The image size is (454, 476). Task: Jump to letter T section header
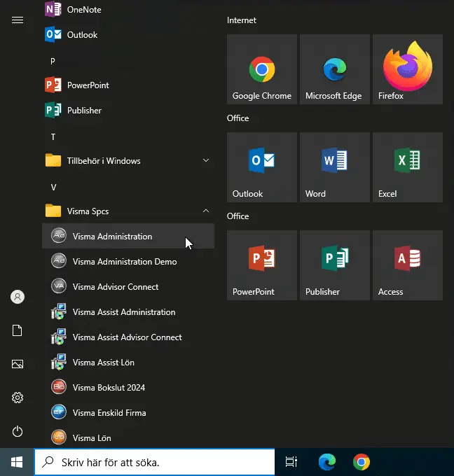click(53, 137)
